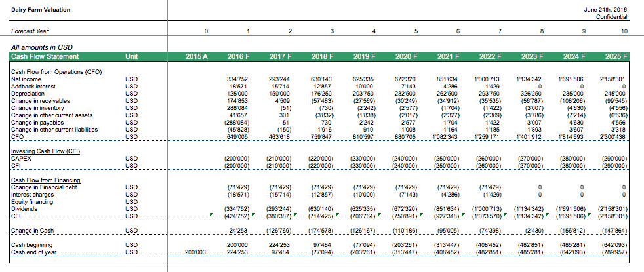The image size is (644, 272).
Task: Select forecast year number 10 cell
Action: click(x=624, y=31)
